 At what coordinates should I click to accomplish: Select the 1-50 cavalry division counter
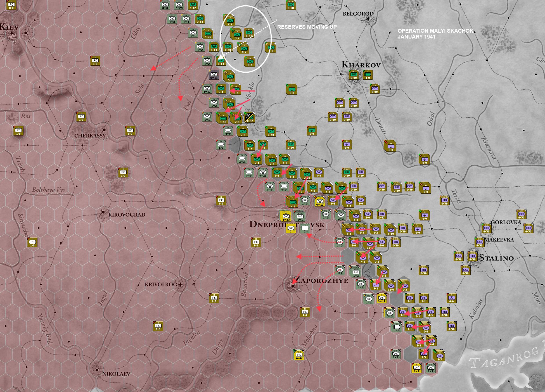coord(271,131)
